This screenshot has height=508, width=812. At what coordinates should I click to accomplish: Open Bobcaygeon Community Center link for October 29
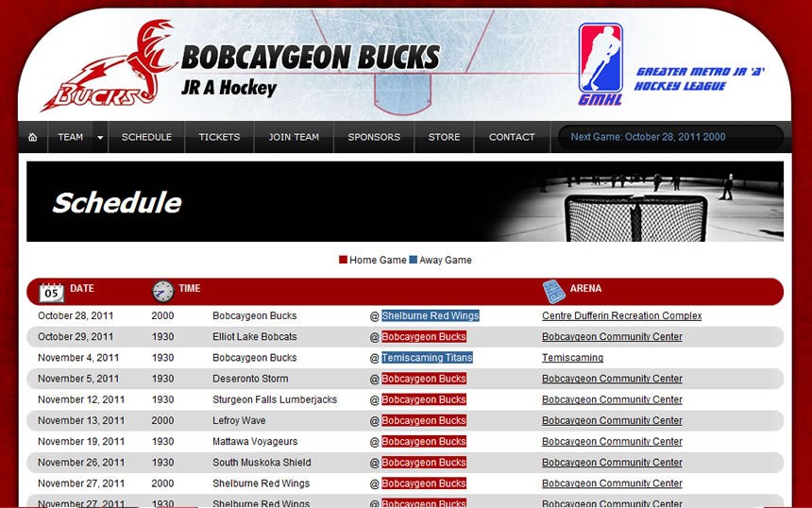click(612, 336)
